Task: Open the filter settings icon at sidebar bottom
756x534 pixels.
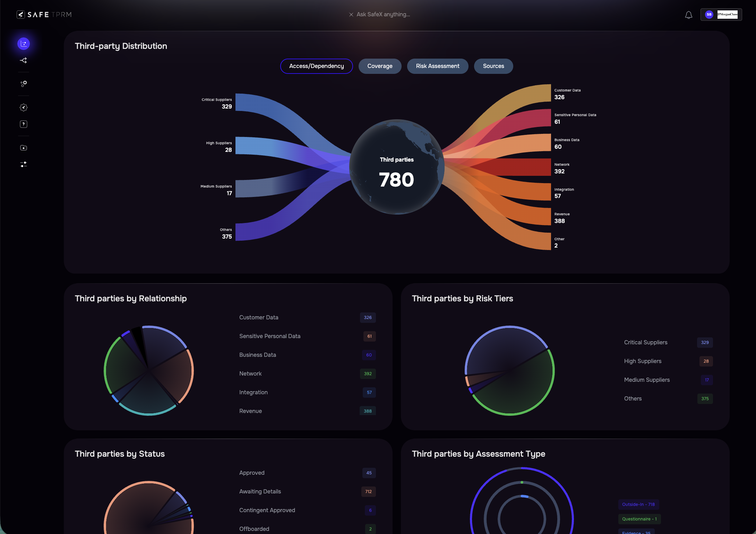Action: point(24,164)
